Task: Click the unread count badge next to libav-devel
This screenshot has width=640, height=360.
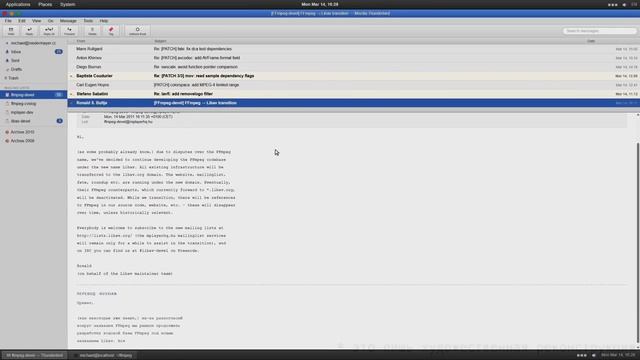Action: tap(60, 121)
